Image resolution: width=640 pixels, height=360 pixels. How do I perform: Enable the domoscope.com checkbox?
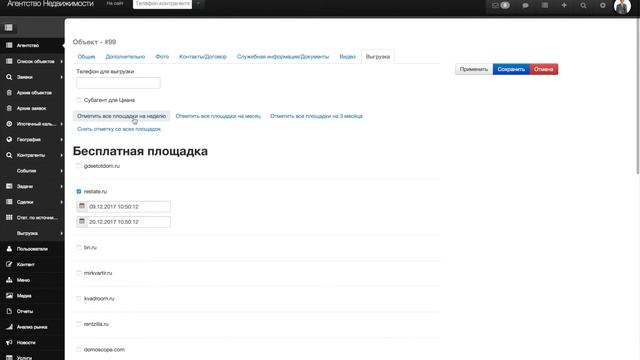pos(79,349)
